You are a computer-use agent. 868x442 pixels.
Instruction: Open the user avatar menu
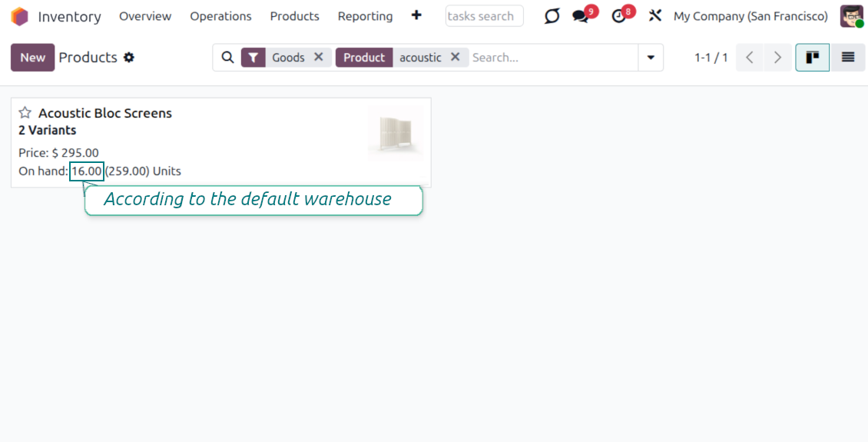click(x=851, y=17)
